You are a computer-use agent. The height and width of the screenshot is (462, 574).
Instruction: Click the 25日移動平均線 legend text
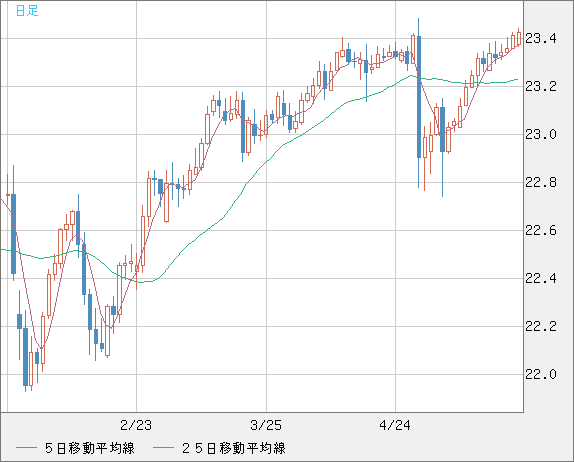pyautogui.click(x=234, y=448)
